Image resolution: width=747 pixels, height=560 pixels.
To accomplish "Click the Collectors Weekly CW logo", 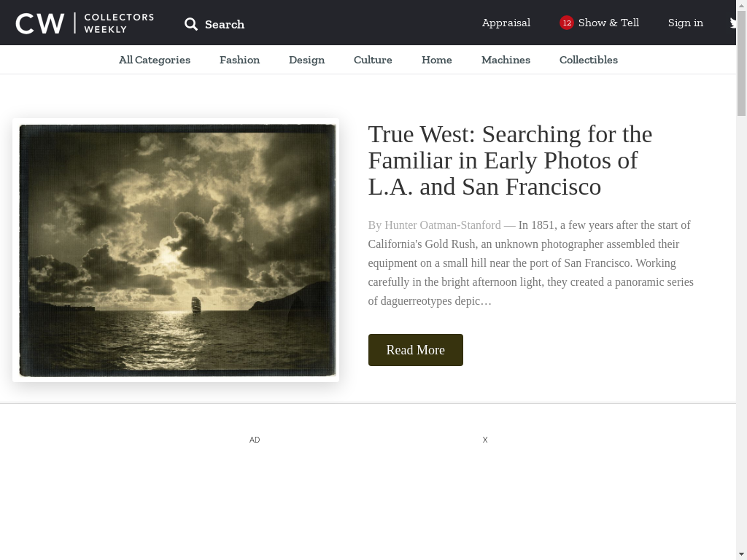I will point(85,23).
